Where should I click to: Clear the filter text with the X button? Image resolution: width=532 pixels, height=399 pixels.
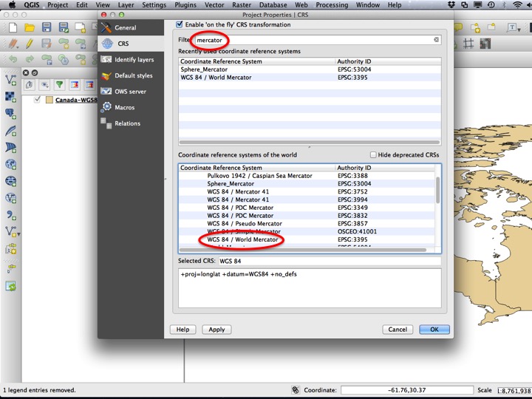click(437, 40)
